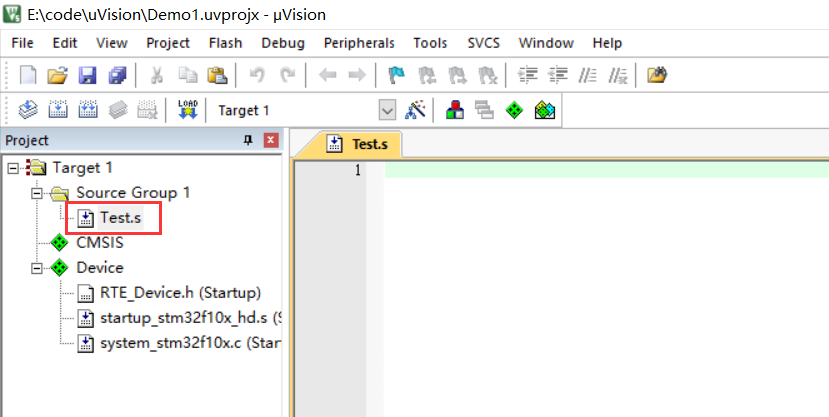829x417 pixels.
Task: Open the Pack Installer icon
Action: 545,110
